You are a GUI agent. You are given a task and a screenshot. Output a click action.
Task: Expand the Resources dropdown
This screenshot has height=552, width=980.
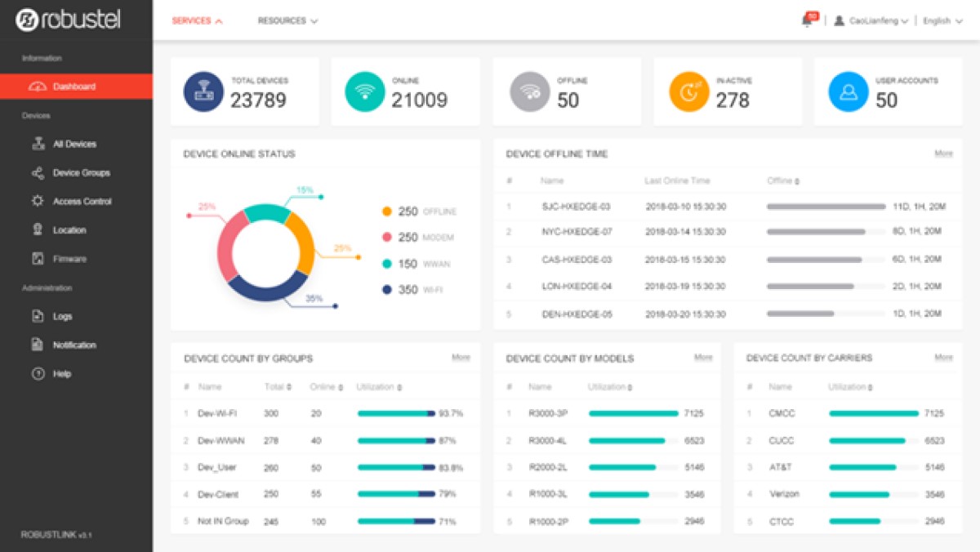(287, 21)
